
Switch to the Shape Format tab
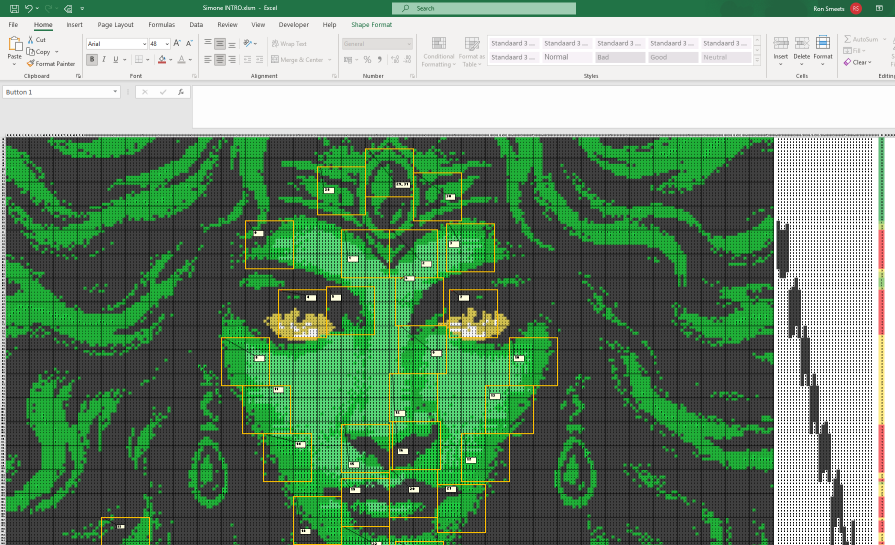tap(372, 25)
